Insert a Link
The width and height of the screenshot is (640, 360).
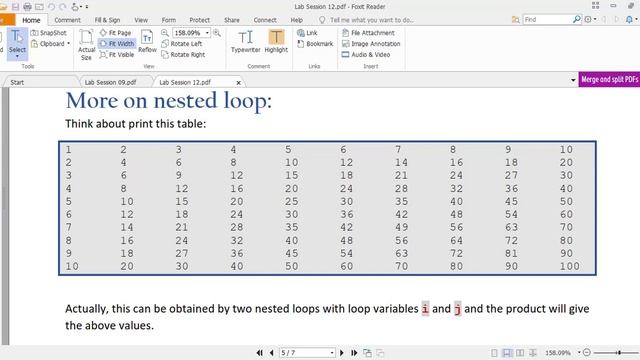pos(307,33)
